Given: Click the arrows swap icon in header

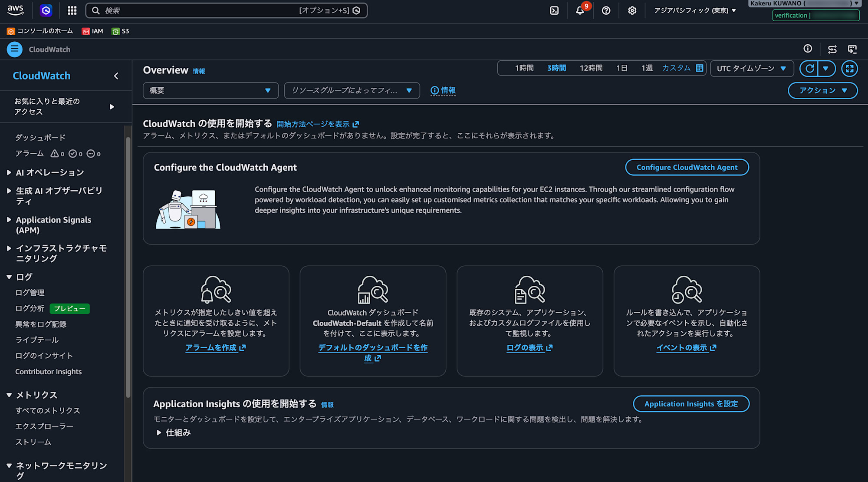Looking at the screenshot, I should pyautogui.click(x=832, y=50).
